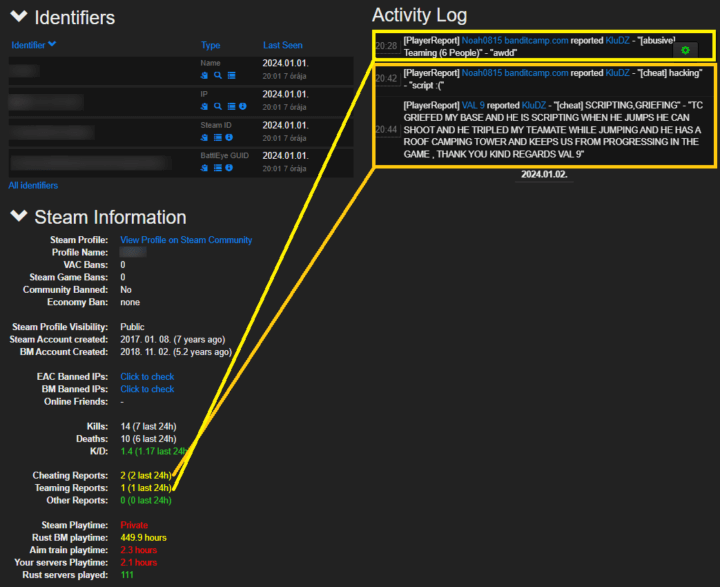
Task: Open KluDZ link in VAL 9 report
Action: (x=534, y=105)
